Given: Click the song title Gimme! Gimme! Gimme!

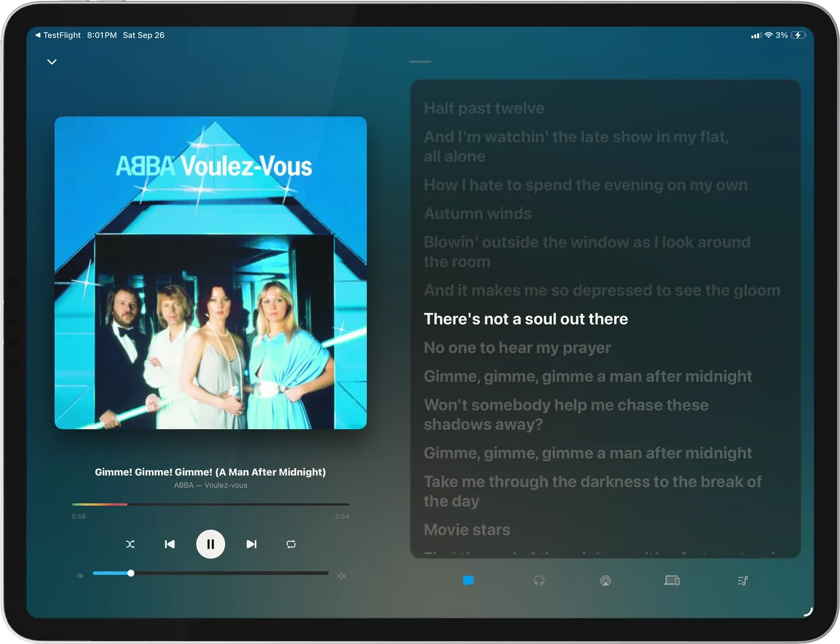Looking at the screenshot, I should pos(210,472).
